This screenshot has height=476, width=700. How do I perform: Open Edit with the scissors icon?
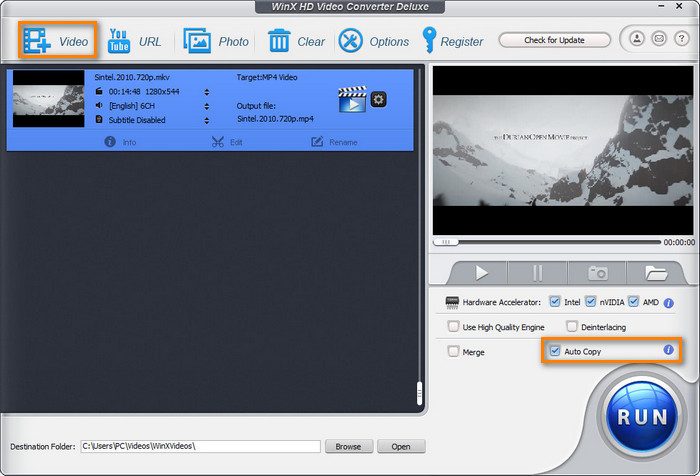(227, 142)
